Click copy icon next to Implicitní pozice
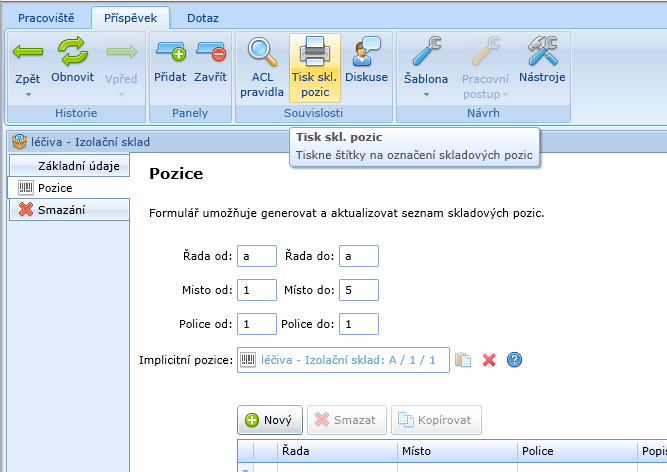The width and height of the screenshot is (667, 472). (x=462, y=360)
